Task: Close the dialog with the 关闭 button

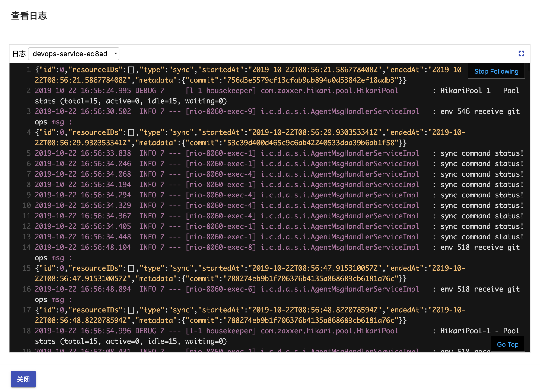Action: pyautogui.click(x=23, y=379)
